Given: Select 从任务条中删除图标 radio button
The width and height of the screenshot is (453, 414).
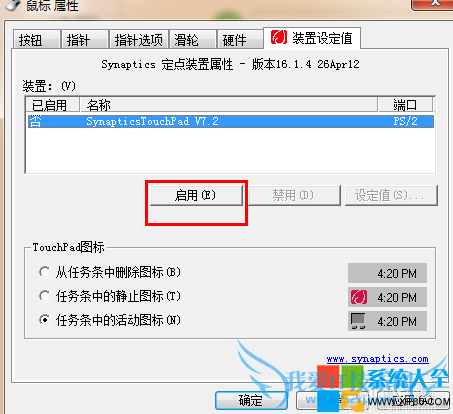Looking at the screenshot, I should pos(44,272).
